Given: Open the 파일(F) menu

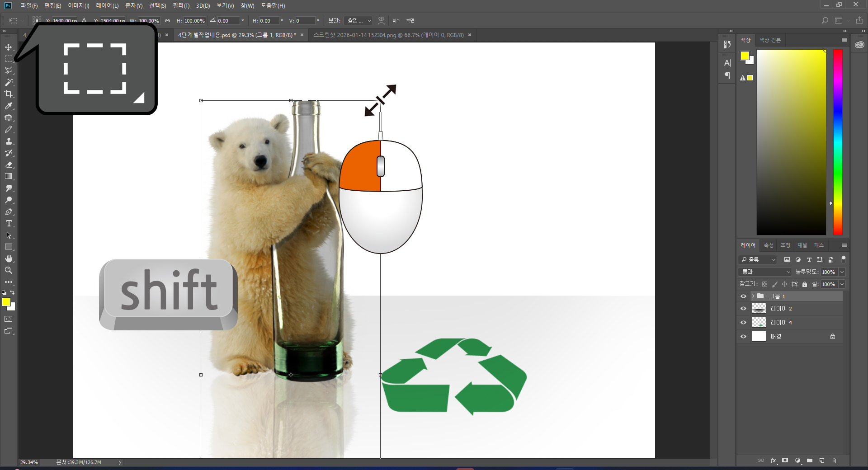Looking at the screenshot, I should [x=29, y=5].
